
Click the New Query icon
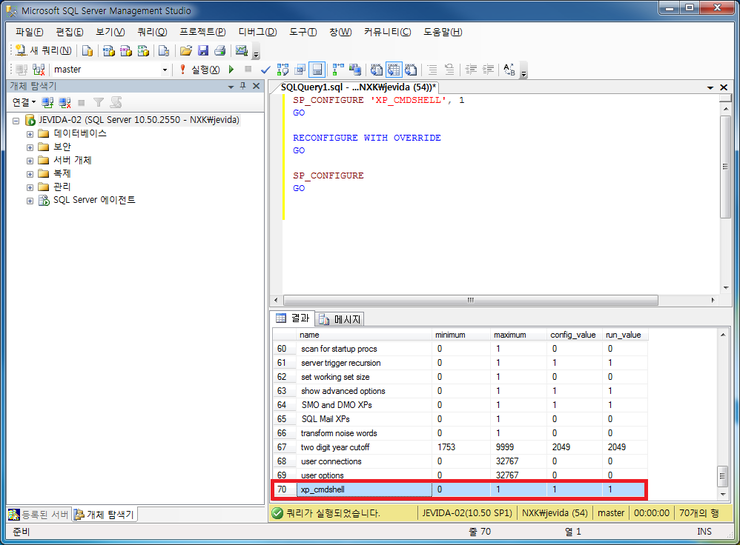(43, 50)
